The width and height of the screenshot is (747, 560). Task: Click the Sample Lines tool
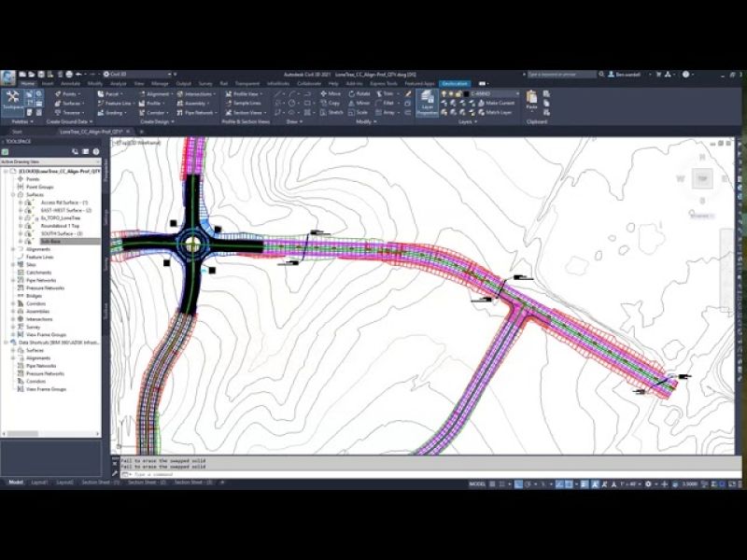(x=244, y=104)
